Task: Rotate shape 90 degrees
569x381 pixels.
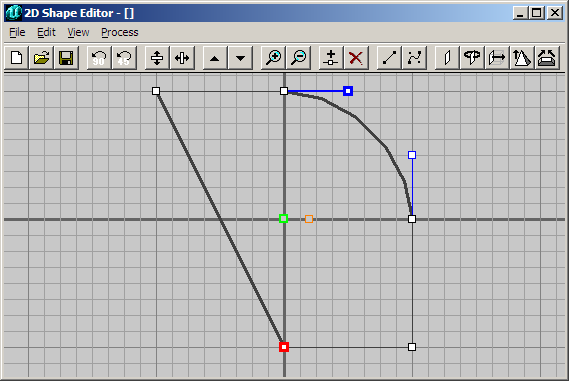Action: [x=99, y=58]
